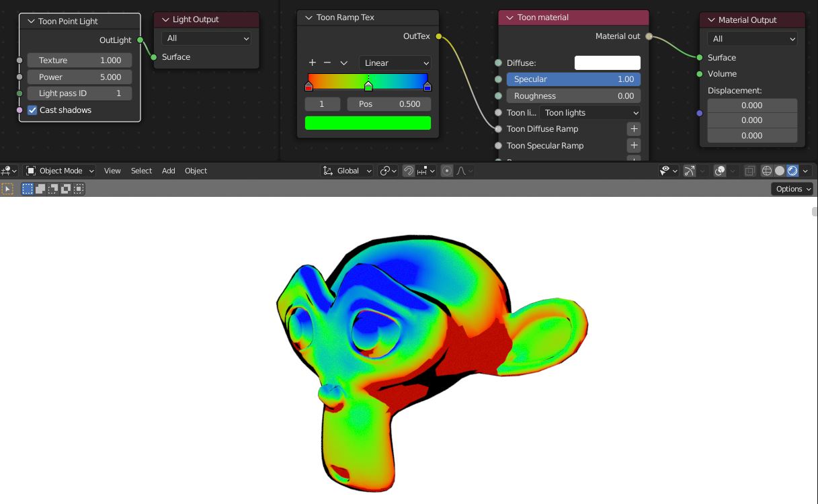
Task: Click the active color stop index field
Action: (x=322, y=104)
